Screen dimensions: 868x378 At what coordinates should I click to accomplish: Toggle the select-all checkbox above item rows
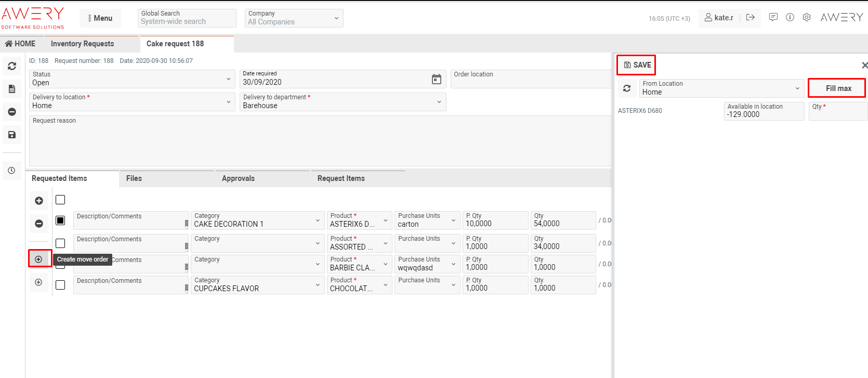[x=60, y=200]
